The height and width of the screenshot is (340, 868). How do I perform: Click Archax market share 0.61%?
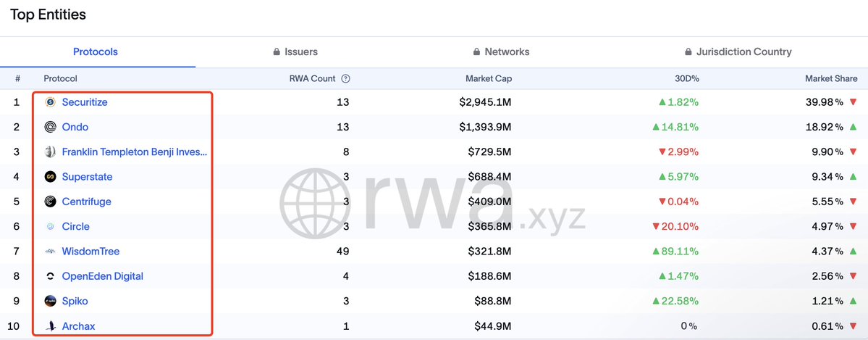[x=829, y=326]
